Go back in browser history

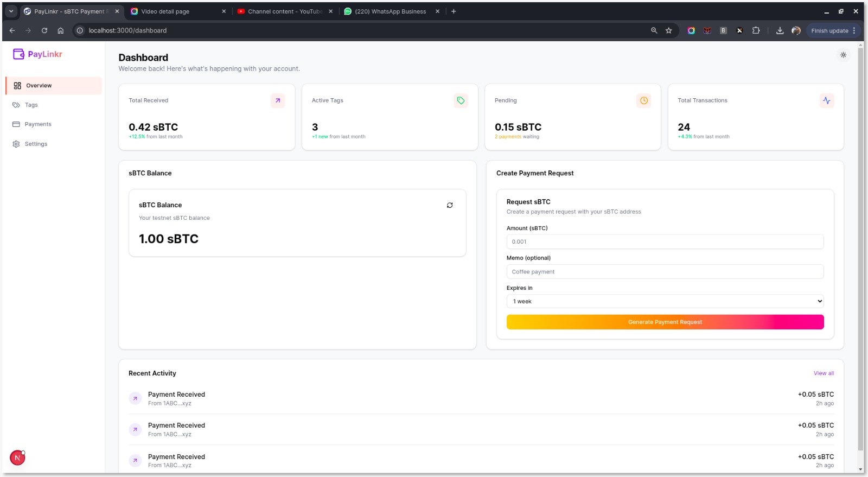click(x=12, y=30)
